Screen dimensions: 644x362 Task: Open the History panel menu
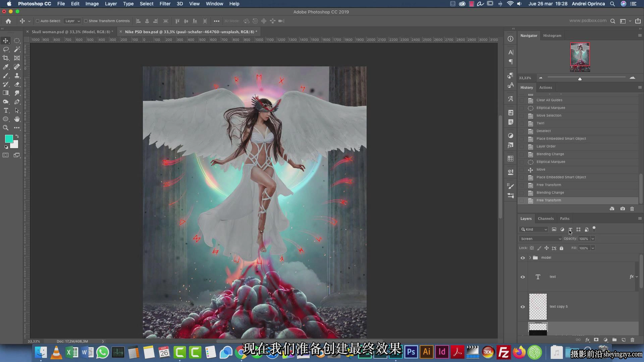[640, 87]
